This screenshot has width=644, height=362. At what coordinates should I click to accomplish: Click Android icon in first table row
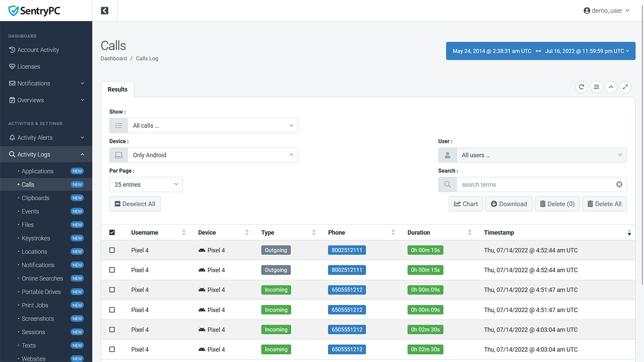coord(202,250)
